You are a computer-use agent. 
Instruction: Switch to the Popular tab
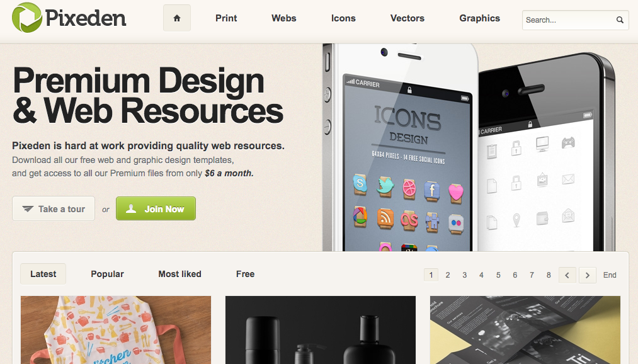(x=108, y=274)
